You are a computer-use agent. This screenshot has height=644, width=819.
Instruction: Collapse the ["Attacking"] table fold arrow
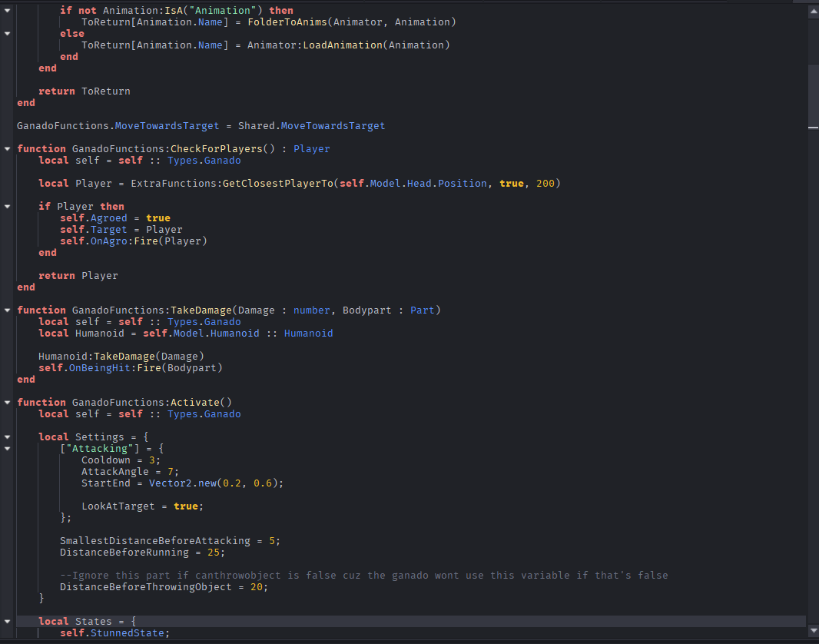tap(8, 448)
